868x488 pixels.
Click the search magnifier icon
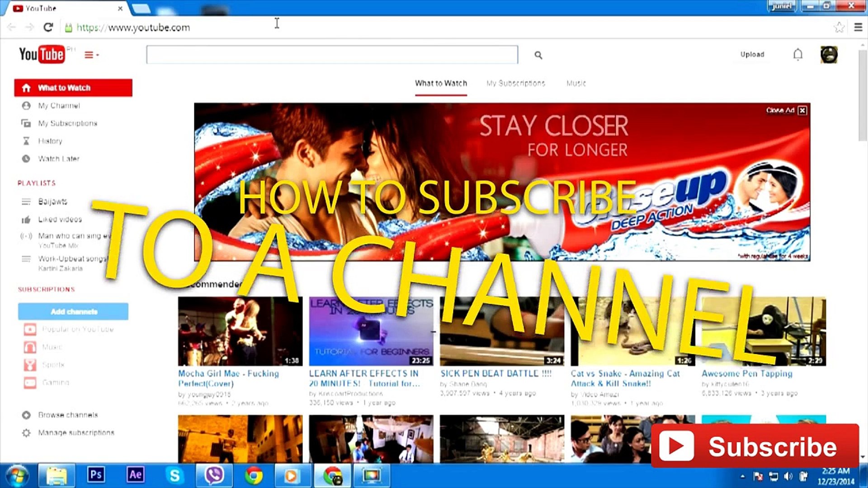pyautogui.click(x=538, y=55)
